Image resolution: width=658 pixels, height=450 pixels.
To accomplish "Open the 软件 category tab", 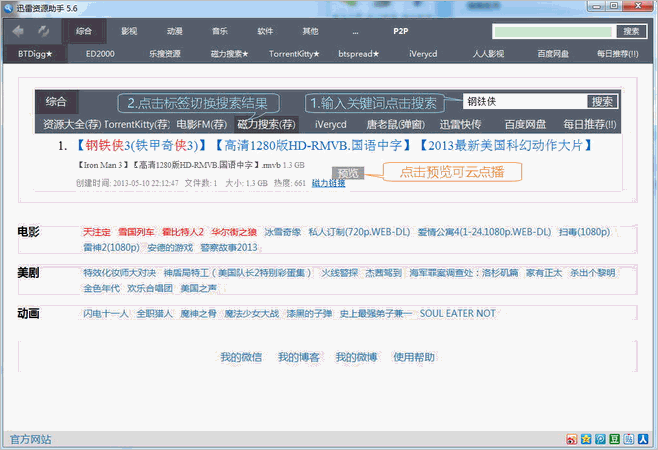I will pyautogui.click(x=265, y=31).
